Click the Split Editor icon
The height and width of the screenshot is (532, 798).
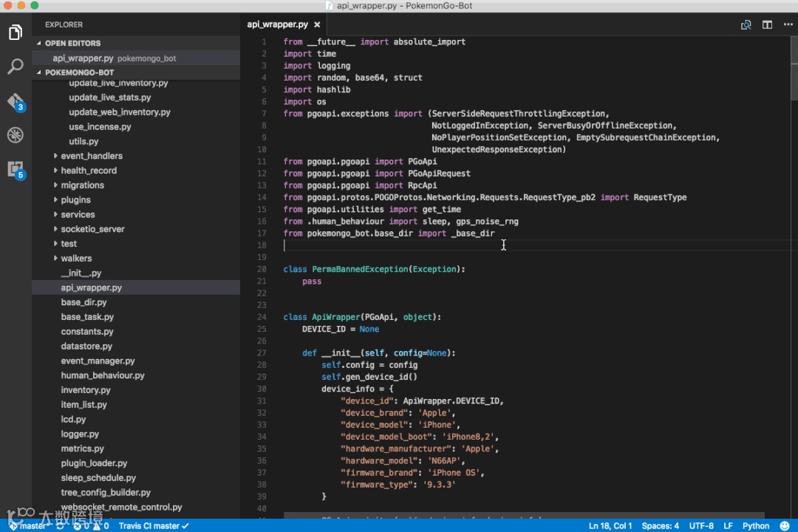pos(767,24)
